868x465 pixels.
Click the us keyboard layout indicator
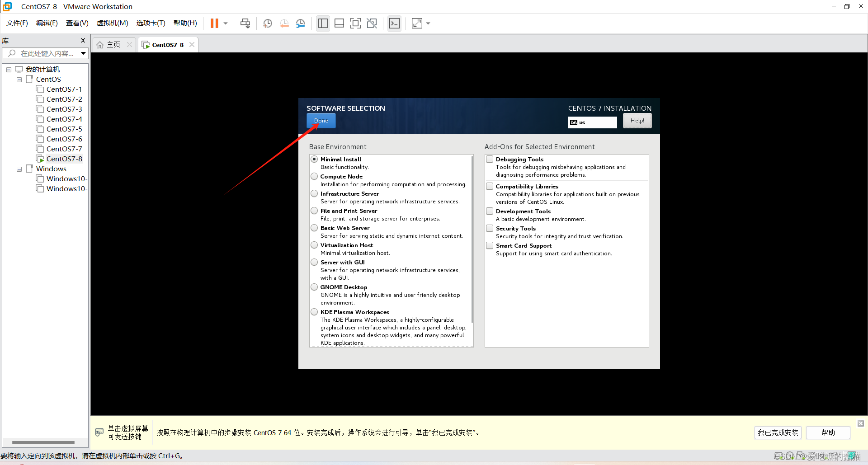[x=592, y=122]
